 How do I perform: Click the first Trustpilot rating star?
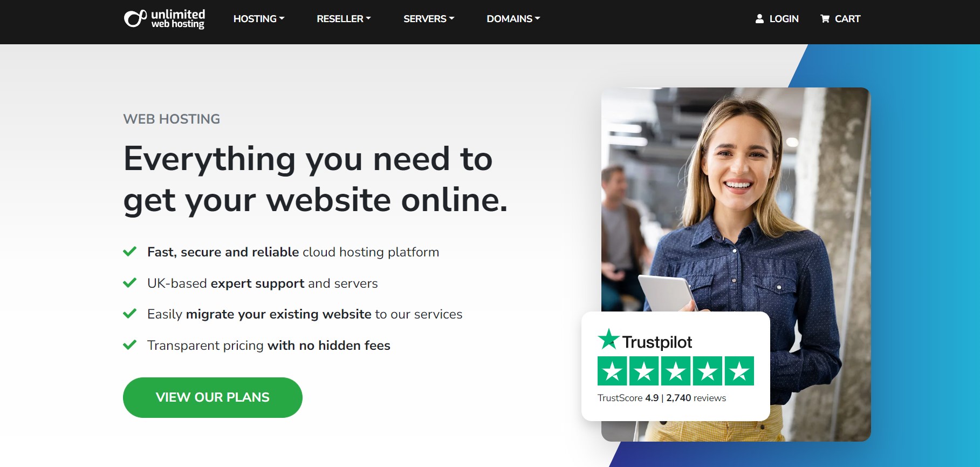[x=612, y=371]
